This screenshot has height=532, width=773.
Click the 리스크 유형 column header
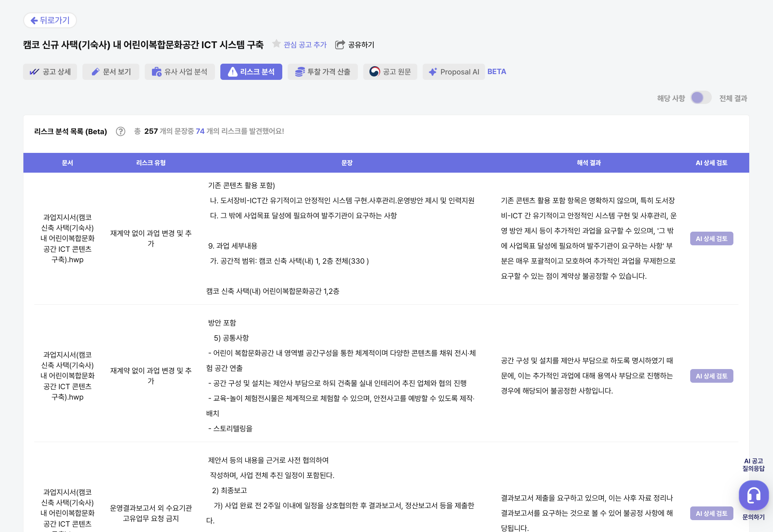pyautogui.click(x=151, y=163)
